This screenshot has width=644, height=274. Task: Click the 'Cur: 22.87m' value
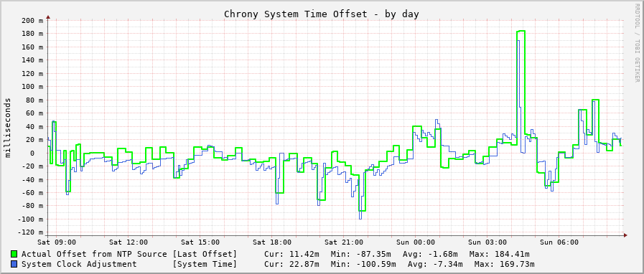292,264
